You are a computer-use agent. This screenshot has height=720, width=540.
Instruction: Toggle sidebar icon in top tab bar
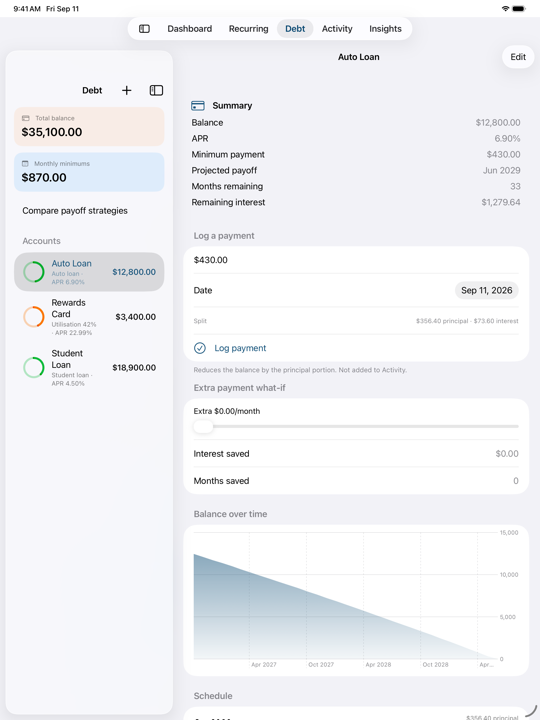pos(144,28)
